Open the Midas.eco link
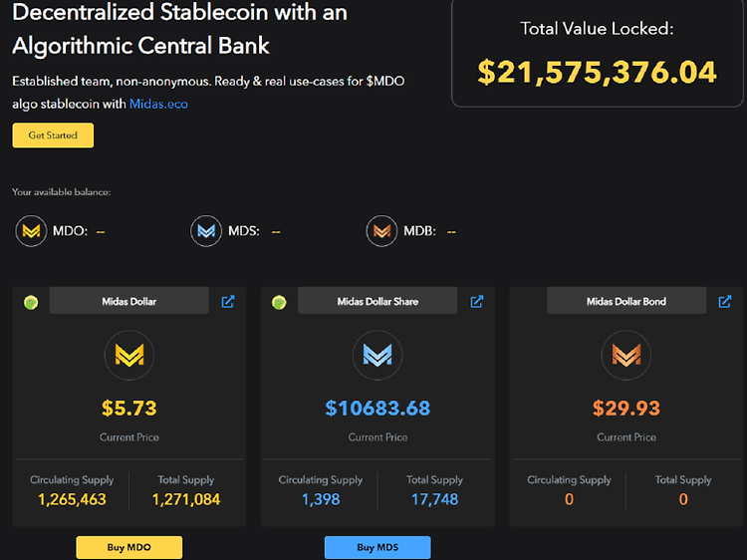Screen dimensions: 747x560 158,104
